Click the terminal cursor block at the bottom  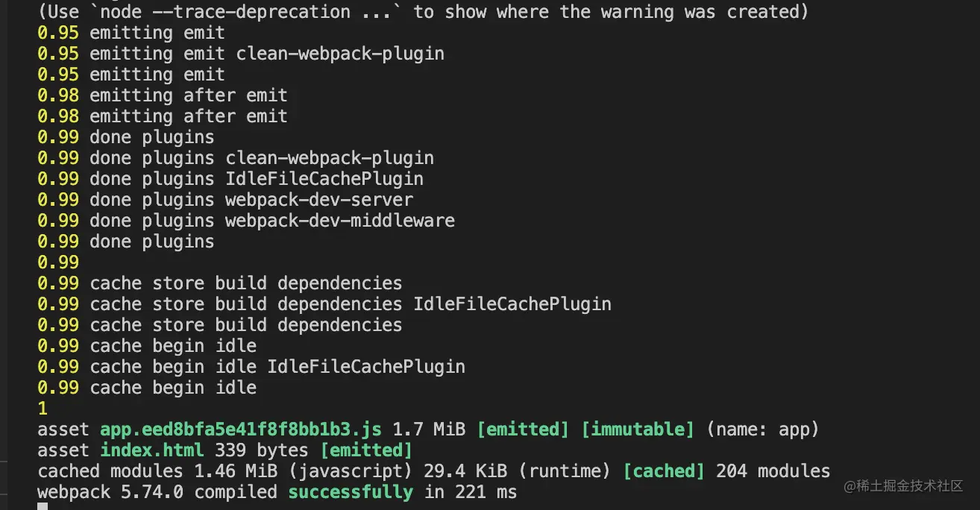[43, 506]
